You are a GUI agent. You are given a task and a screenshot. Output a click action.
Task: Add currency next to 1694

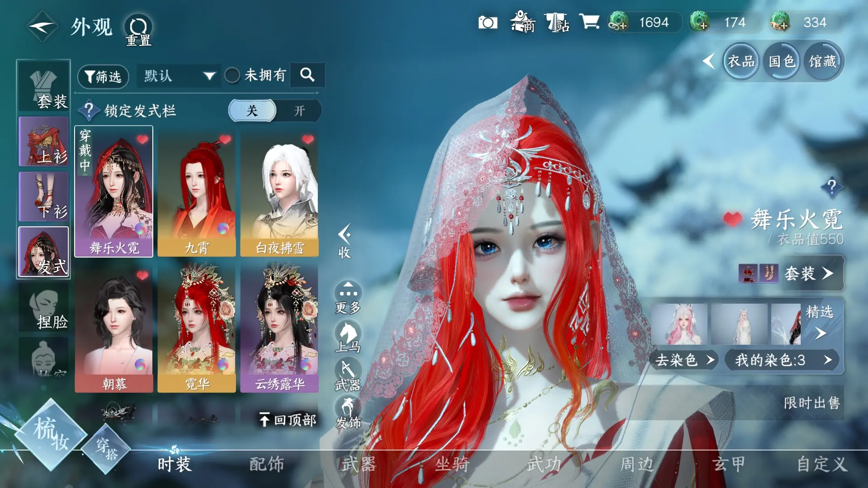(618, 22)
